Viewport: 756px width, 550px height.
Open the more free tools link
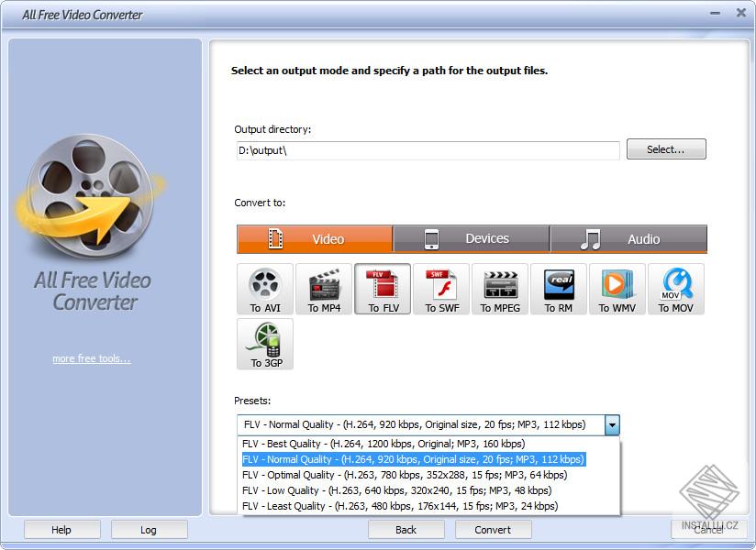tap(92, 358)
